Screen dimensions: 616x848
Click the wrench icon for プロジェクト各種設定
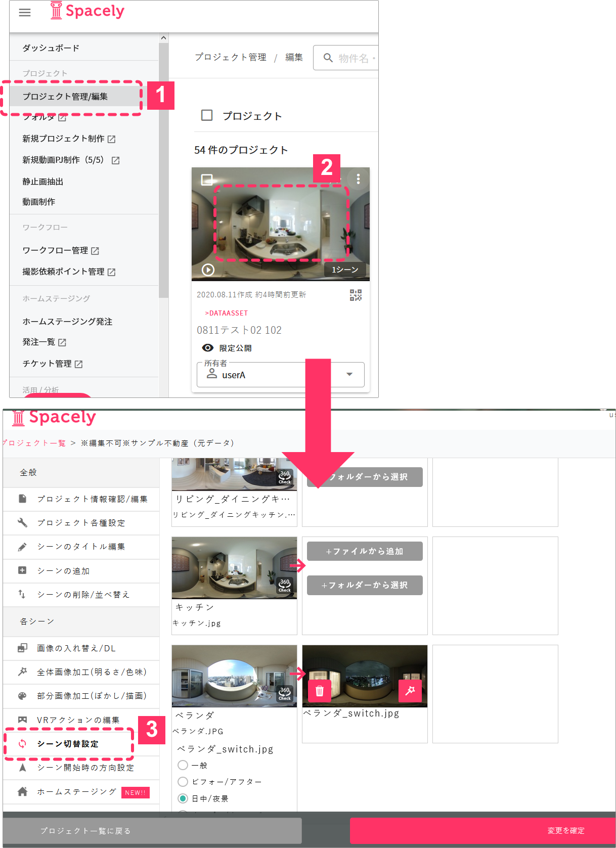click(22, 522)
